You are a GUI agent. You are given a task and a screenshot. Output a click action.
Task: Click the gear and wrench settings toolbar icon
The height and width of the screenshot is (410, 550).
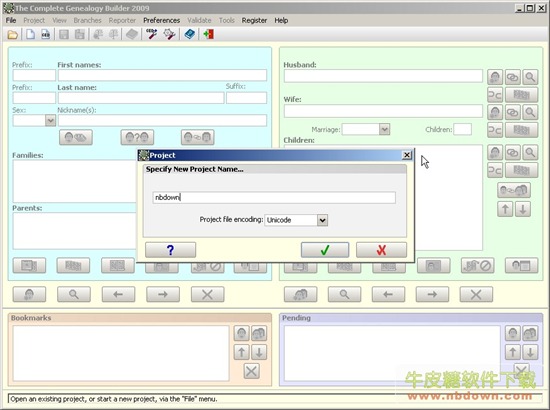[x=169, y=34]
